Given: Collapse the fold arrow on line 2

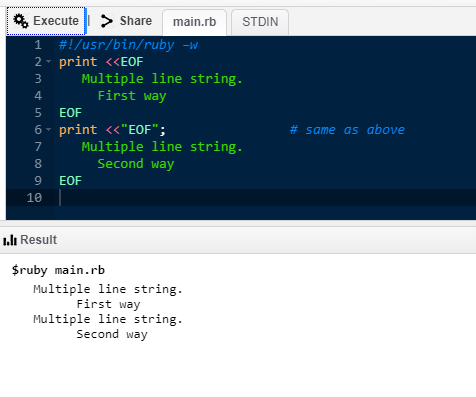Looking at the screenshot, I should tap(49, 62).
